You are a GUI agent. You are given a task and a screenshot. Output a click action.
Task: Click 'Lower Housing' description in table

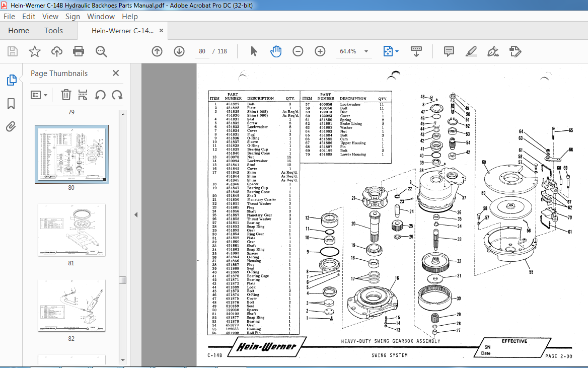click(x=353, y=155)
